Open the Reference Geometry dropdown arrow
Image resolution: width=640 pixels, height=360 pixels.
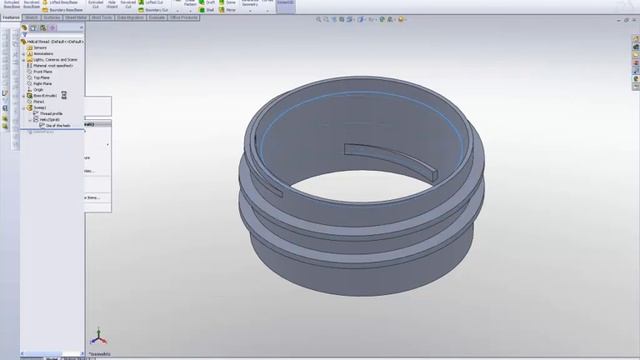pyautogui.click(x=250, y=11)
